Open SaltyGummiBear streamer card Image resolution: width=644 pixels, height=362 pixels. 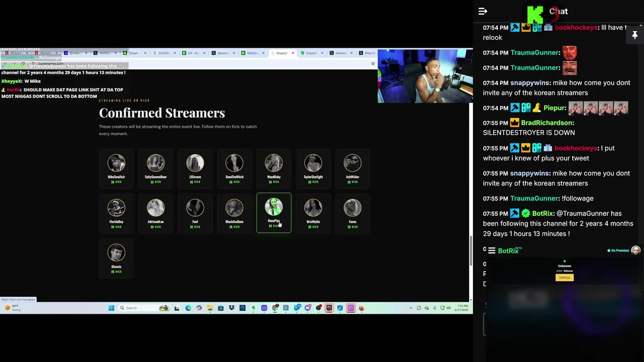tap(155, 169)
